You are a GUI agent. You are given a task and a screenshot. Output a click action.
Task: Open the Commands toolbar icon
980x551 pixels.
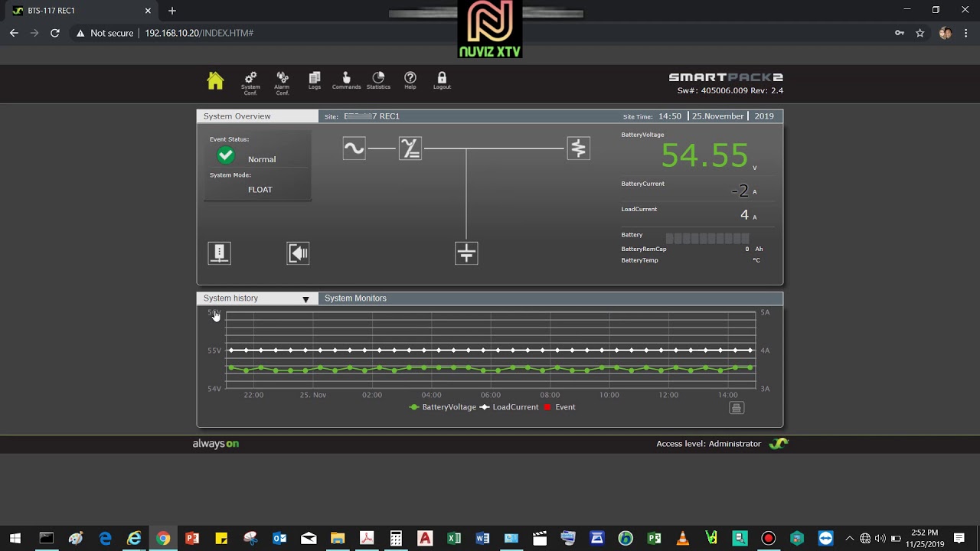[346, 80]
